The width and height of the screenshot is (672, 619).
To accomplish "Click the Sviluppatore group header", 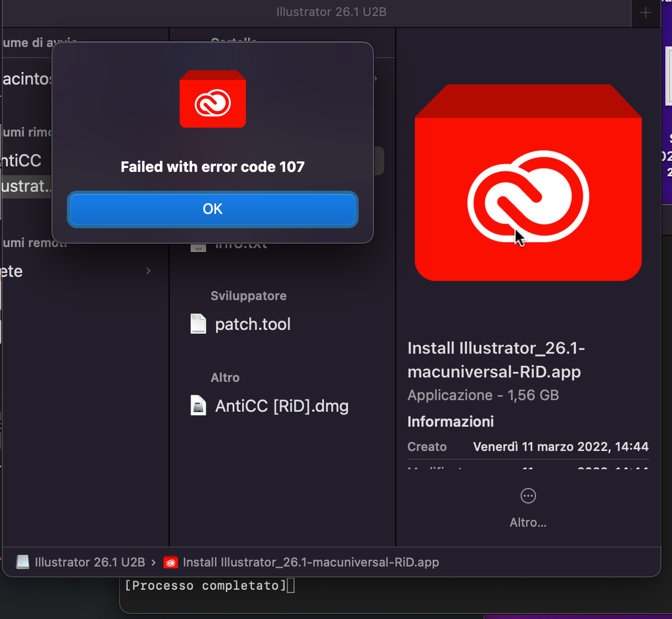I will (x=249, y=296).
